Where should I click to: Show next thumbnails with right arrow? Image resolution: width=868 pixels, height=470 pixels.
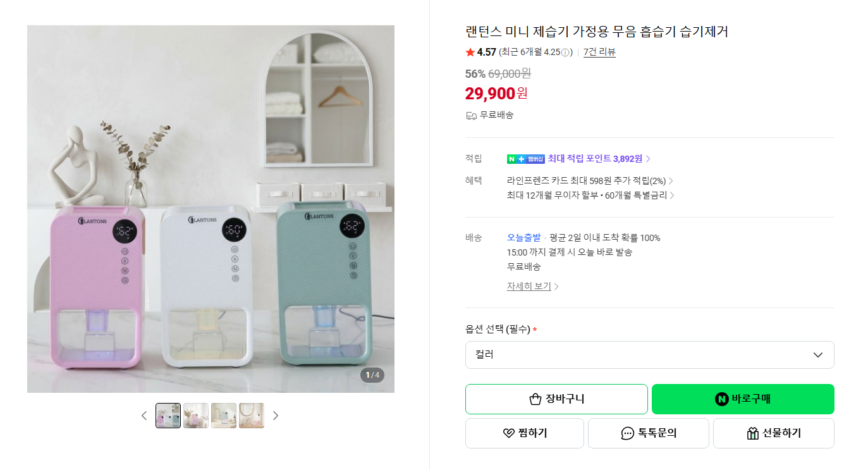pyautogui.click(x=275, y=416)
